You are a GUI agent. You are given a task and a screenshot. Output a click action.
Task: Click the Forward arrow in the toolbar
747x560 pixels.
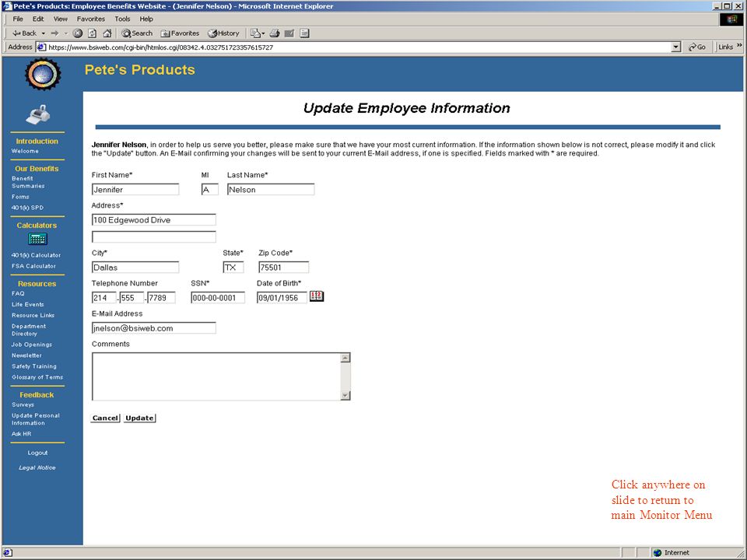pyautogui.click(x=54, y=33)
